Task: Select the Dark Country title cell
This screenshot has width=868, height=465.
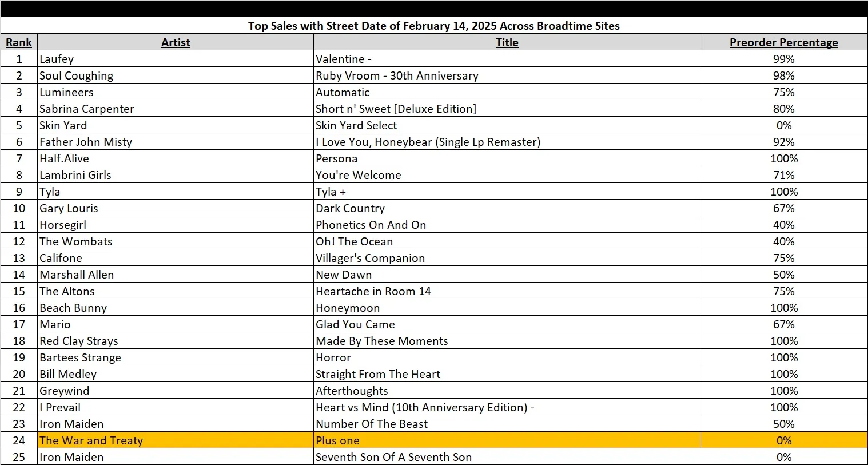Action: (507, 208)
